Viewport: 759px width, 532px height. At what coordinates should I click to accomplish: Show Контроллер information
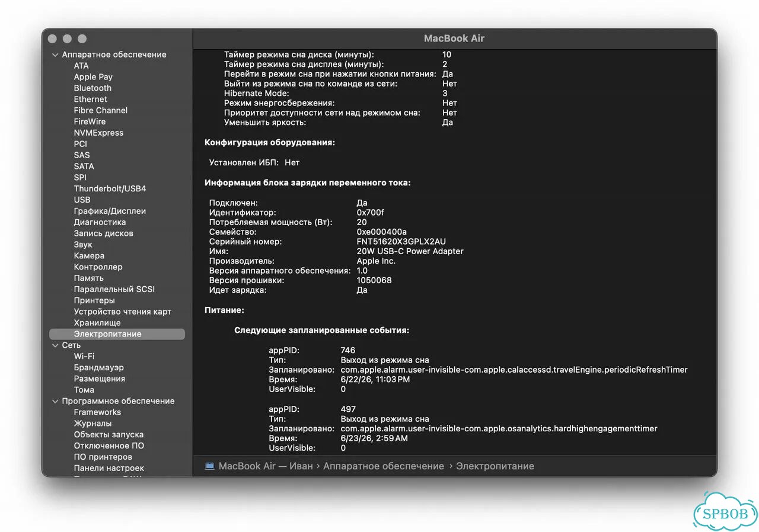pos(98,267)
